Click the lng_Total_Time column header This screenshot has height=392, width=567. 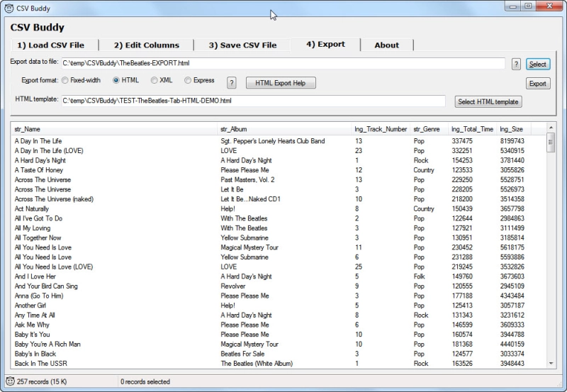(473, 129)
